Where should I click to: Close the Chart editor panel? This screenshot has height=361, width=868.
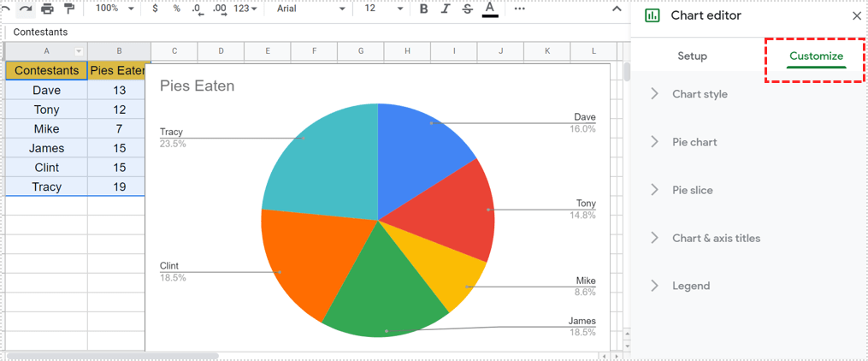coord(857,15)
